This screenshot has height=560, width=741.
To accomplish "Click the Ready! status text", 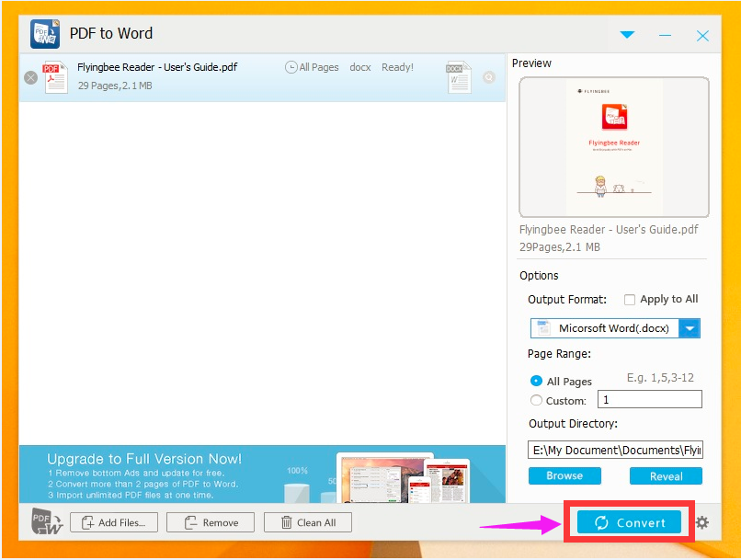I will point(397,67).
